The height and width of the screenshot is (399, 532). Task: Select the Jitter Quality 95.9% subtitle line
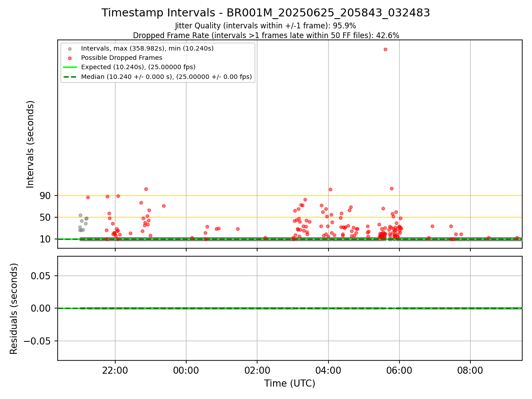[x=266, y=26]
